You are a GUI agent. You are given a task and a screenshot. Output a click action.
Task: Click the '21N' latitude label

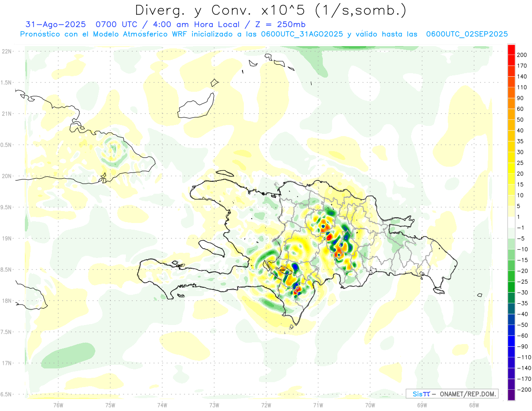tap(7, 114)
